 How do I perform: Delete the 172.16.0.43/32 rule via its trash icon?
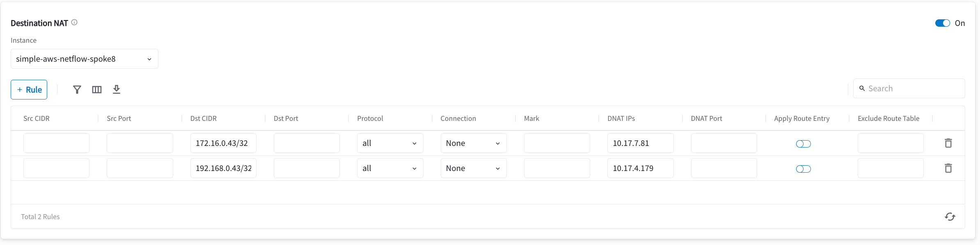tap(948, 143)
